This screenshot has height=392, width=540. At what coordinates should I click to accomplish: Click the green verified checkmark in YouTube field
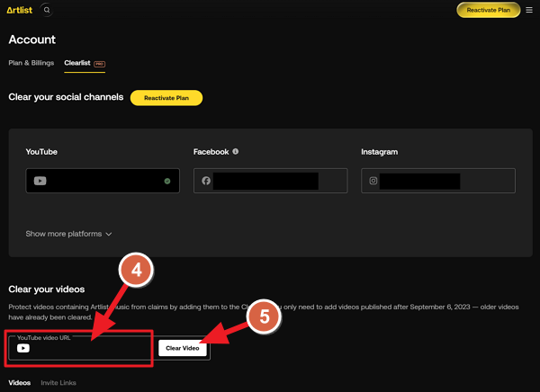click(167, 181)
